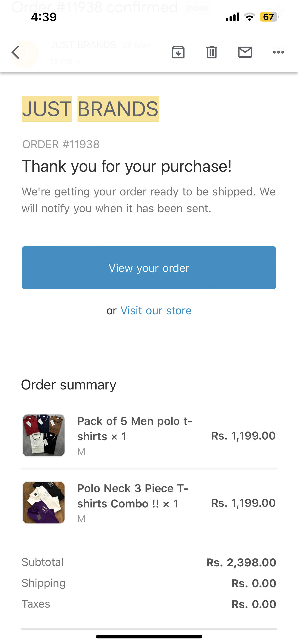Image resolution: width=298 pixels, height=644 pixels.
Task: Mark the email as unread
Action: coord(245,52)
